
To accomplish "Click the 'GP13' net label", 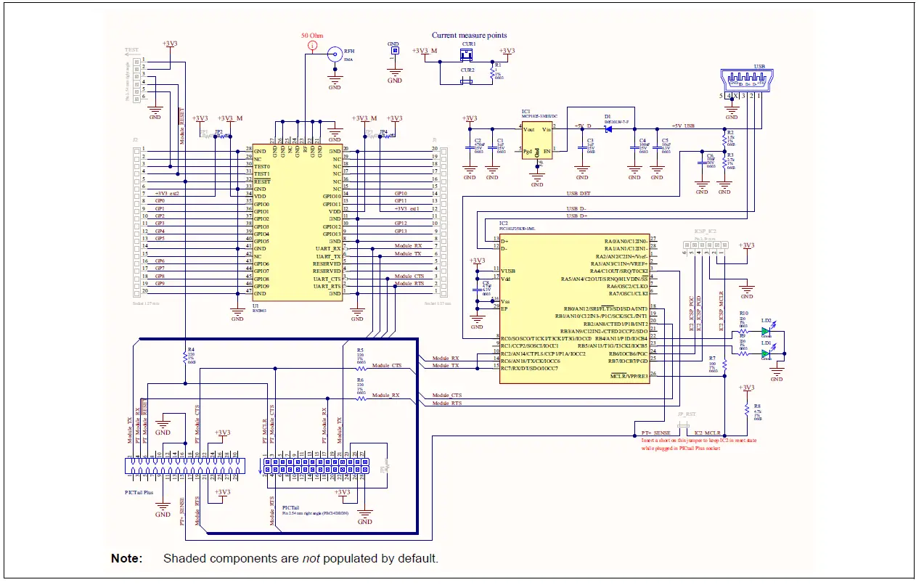I will [401, 231].
